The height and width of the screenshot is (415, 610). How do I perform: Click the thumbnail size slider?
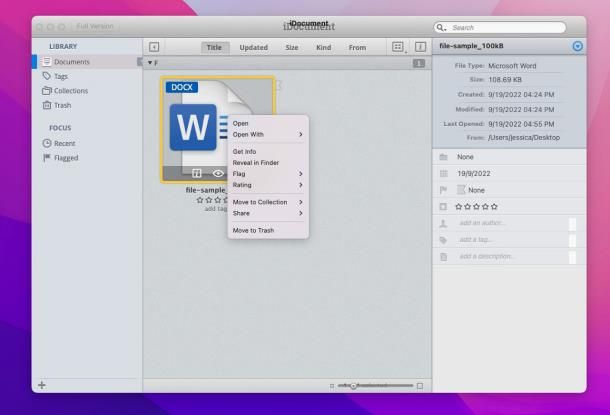(x=375, y=385)
